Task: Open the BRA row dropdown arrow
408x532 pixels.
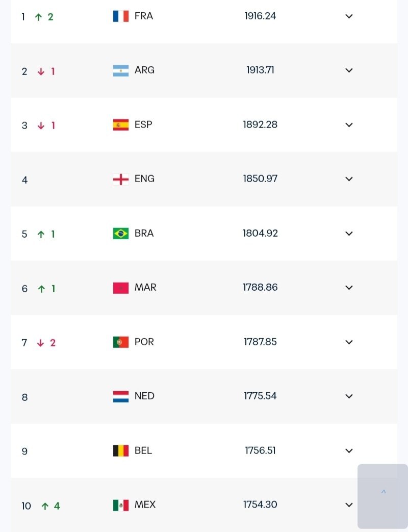Action: click(x=349, y=234)
